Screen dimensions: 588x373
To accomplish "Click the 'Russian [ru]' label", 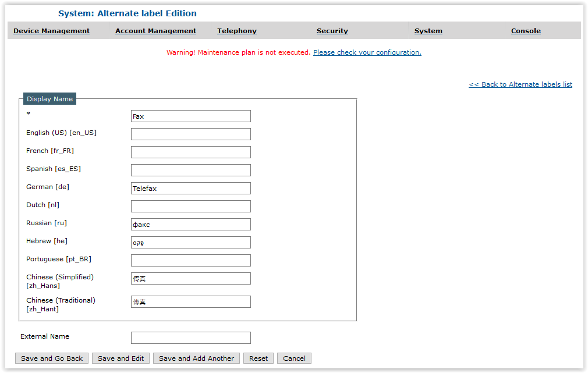I will coord(47,223).
